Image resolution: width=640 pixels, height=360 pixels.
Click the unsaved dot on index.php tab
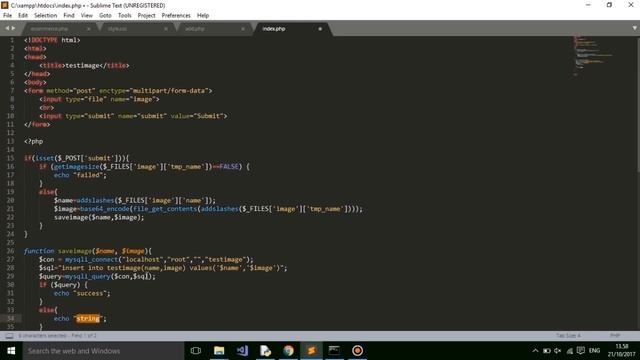pos(320,29)
